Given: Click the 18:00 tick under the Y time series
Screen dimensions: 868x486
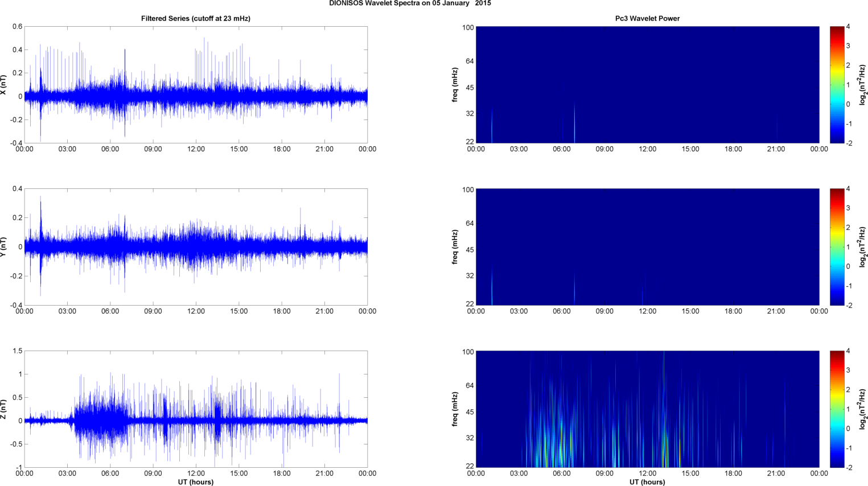Looking at the screenshot, I should pyautogui.click(x=282, y=311).
